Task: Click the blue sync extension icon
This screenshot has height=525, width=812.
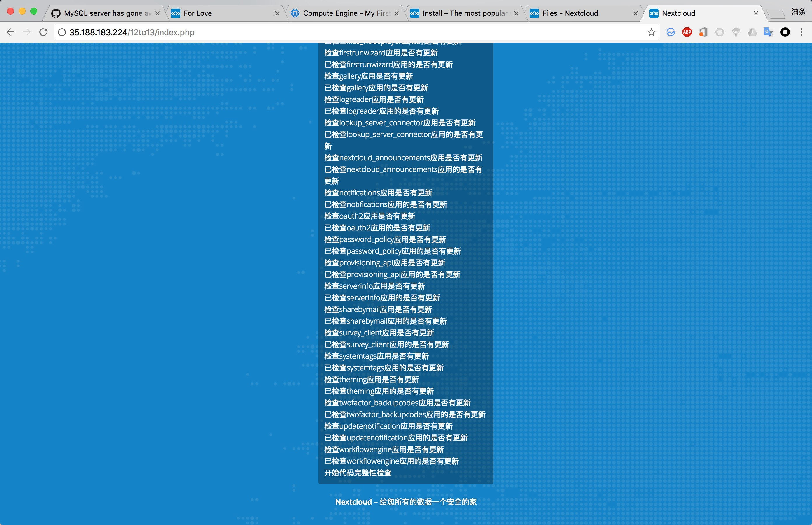Action: click(x=671, y=32)
